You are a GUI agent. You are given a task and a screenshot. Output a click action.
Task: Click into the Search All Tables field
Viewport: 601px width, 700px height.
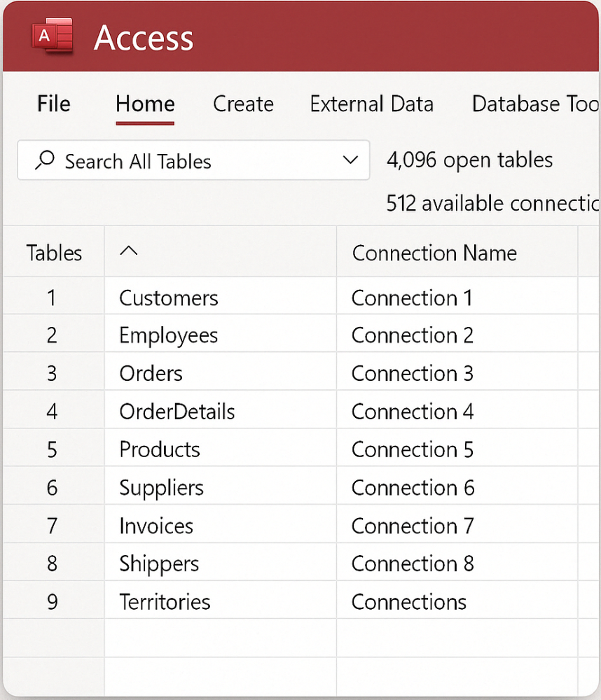pos(193,160)
